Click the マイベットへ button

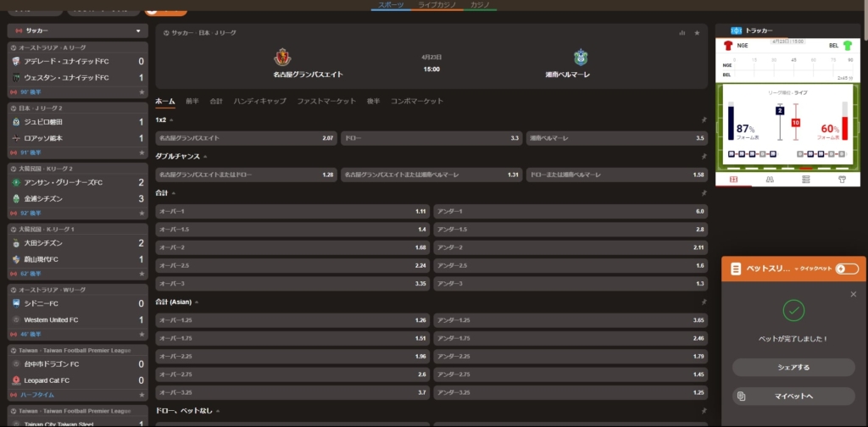tap(793, 396)
